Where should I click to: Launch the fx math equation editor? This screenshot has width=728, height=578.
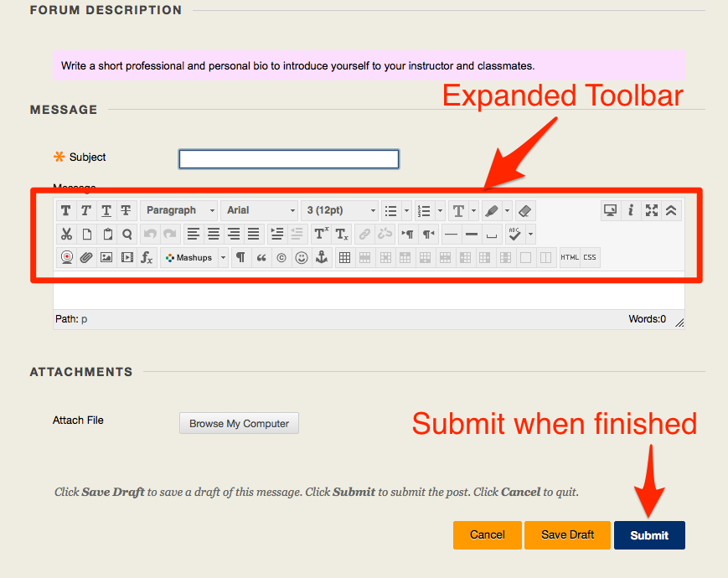point(147,258)
